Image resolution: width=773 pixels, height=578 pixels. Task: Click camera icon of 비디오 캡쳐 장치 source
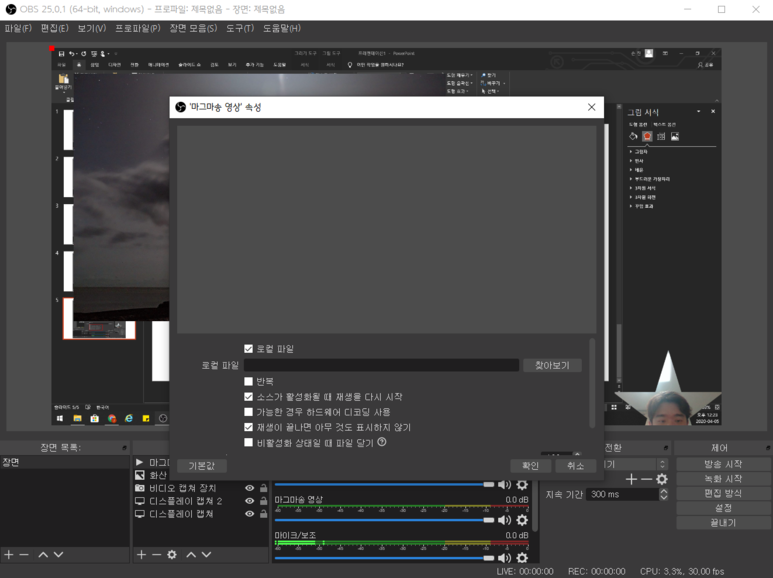140,488
